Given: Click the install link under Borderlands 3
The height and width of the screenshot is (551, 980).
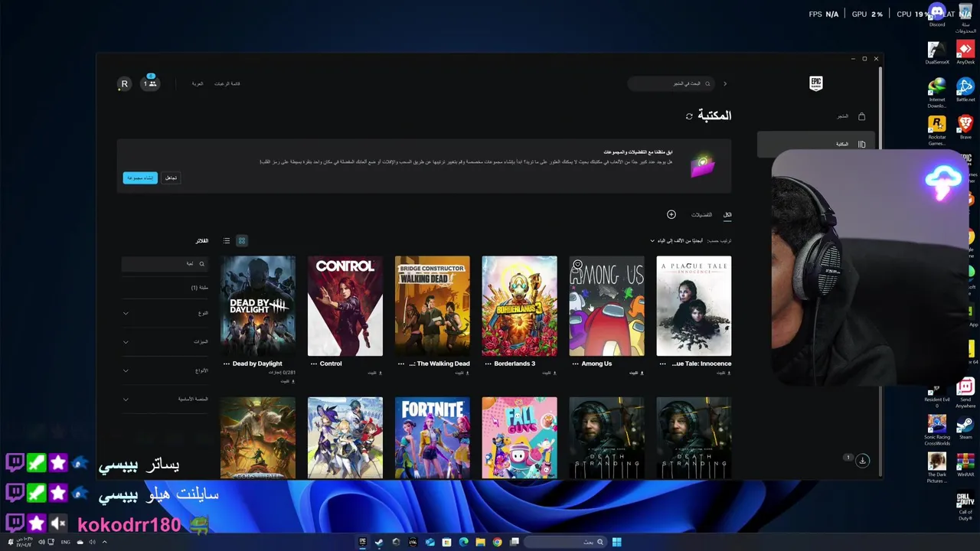Looking at the screenshot, I should tap(549, 373).
